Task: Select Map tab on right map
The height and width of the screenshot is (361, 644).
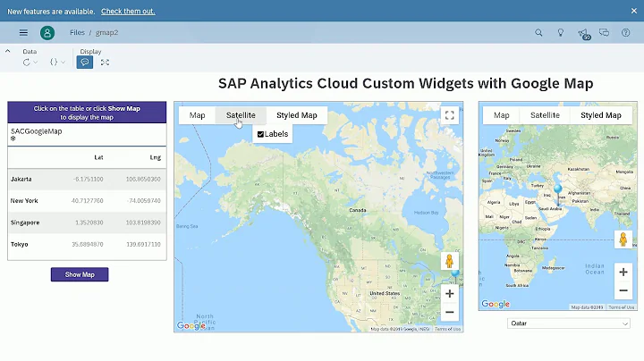Action: [502, 115]
